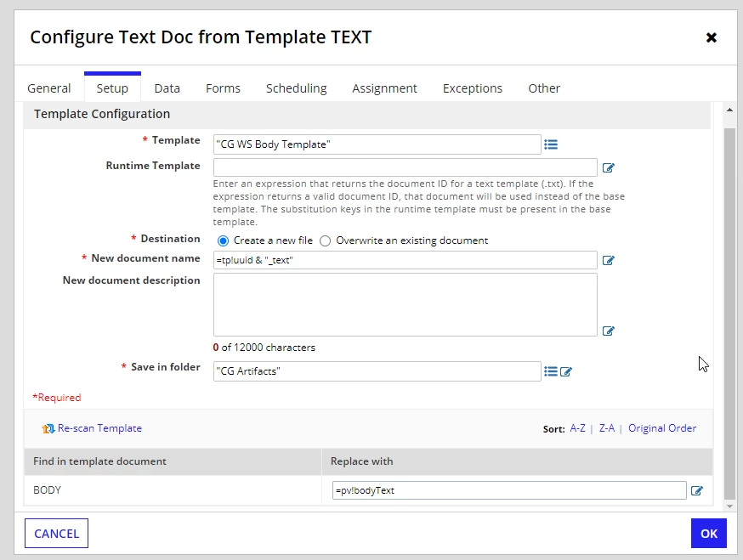The height and width of the screenshot is (560, 743).
Task: Click the Template Configuration section heading
Action: click(102, 114)
